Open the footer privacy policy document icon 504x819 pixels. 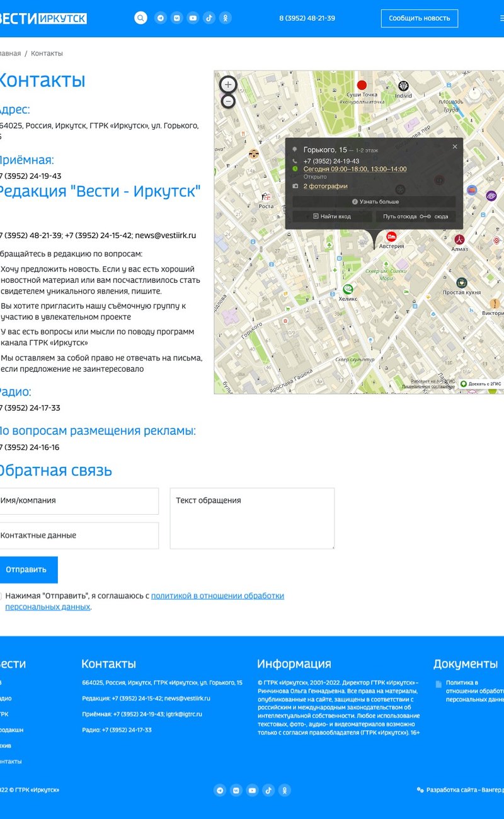coord(438,684)
